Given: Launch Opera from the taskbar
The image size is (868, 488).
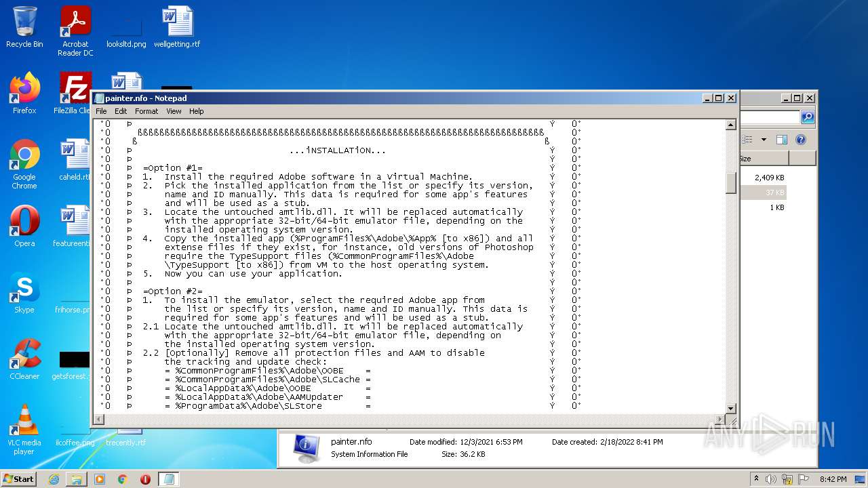Looking at the screenshot, I should 145,479.
